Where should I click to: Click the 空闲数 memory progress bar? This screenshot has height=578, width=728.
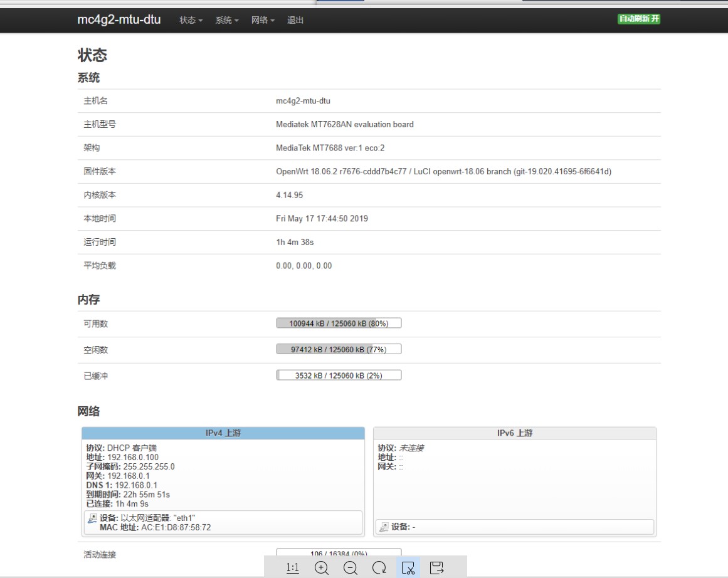[339, 350]
